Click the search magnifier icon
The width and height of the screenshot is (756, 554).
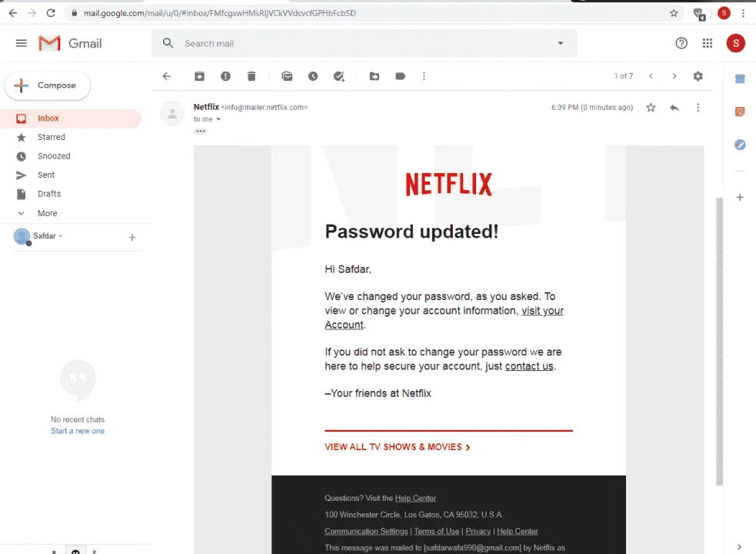(x=168, y=43)
